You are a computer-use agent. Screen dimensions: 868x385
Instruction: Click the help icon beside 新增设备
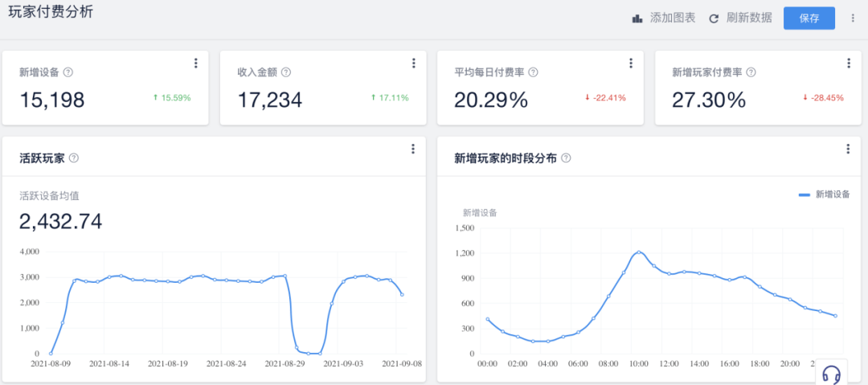[x=68, y=72]
